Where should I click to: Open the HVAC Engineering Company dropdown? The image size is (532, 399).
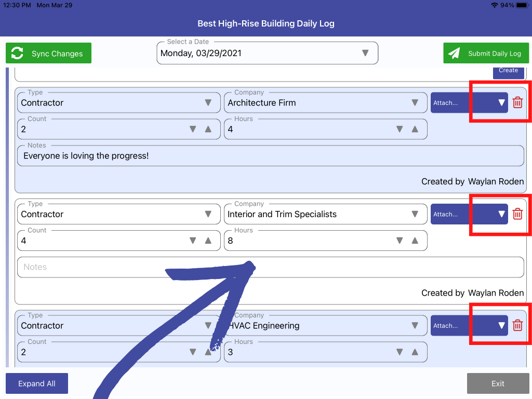click(325, 325)
